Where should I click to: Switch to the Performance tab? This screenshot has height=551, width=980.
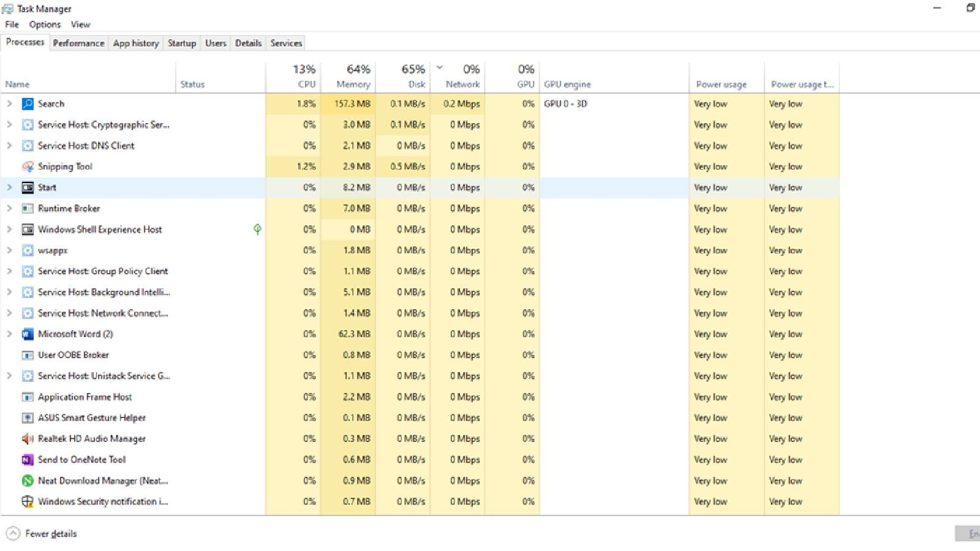(78, 43)
